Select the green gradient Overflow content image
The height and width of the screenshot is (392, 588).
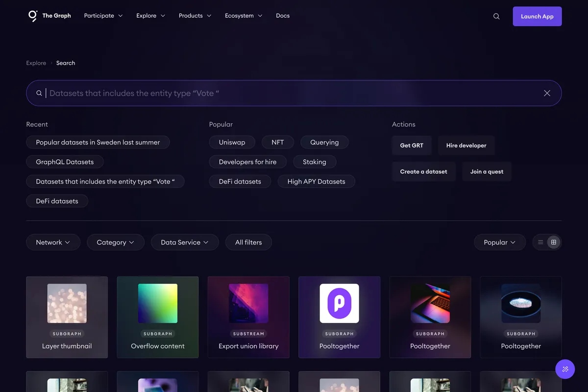tap(158, 303)
